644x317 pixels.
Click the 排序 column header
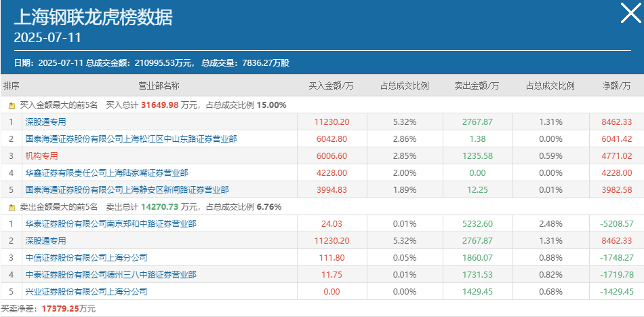(11, 86)
